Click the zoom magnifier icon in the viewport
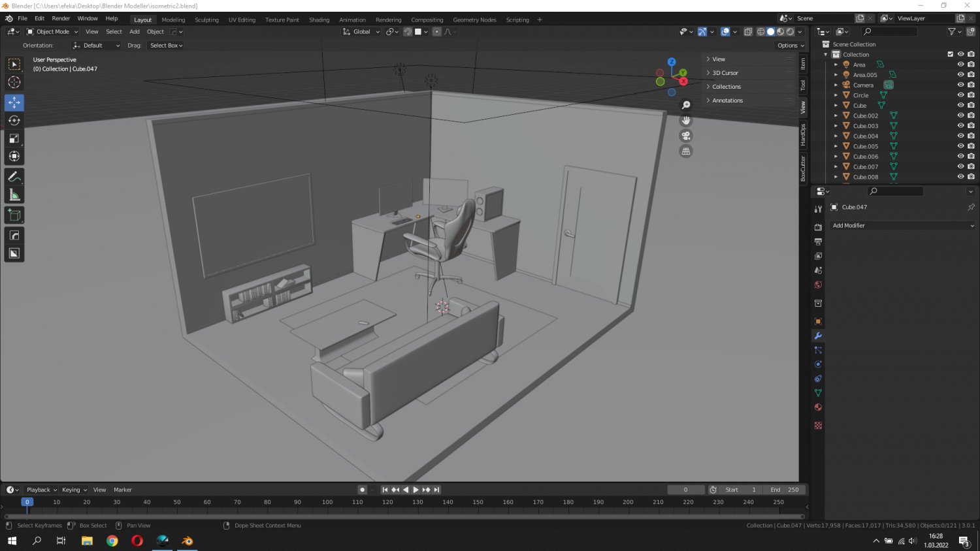The height and width of the screenshot is (551, 980). click(x=686, y=104)
